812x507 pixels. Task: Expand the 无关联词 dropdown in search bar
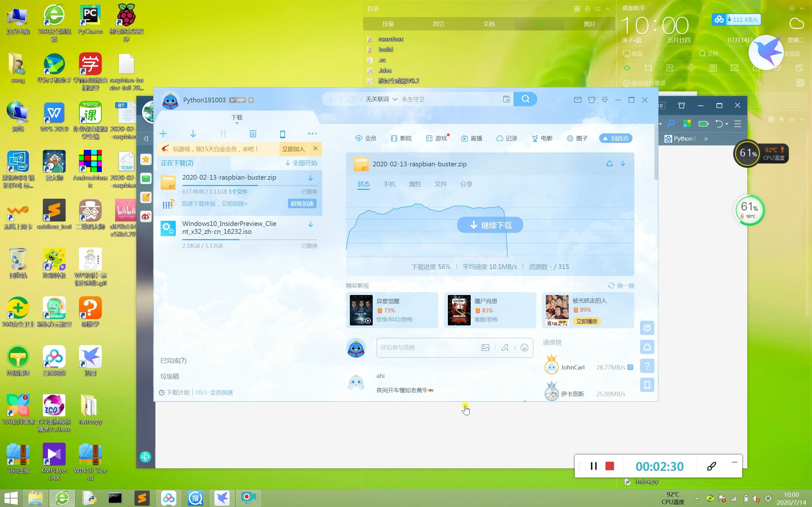pyautogui.click(x=395, y=99)
